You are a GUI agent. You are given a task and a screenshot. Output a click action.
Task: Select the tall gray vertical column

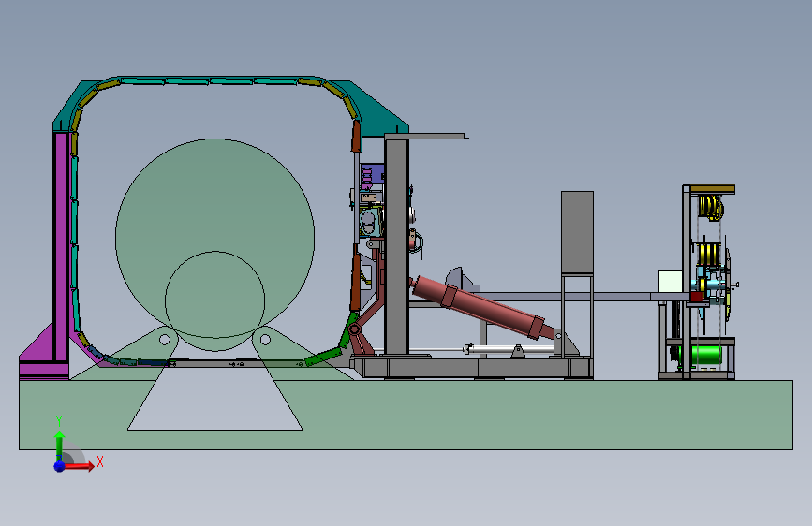pos(396,246)
